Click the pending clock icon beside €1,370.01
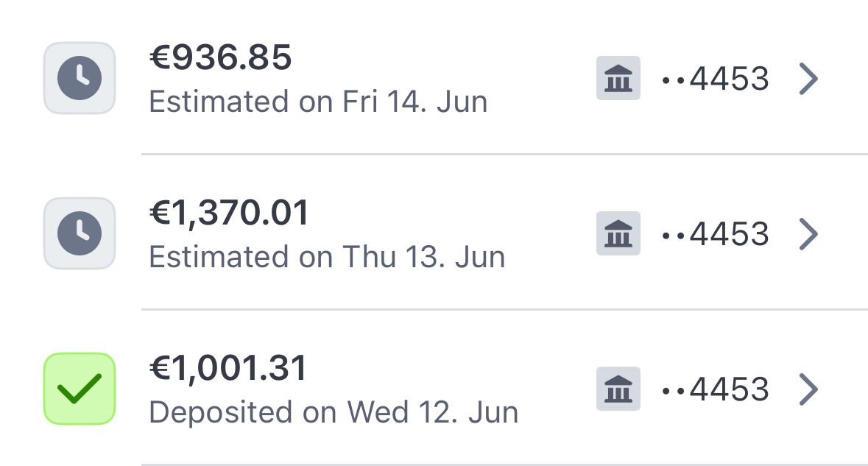The width and height of the screenshot is (868, 466). (80, 233)
